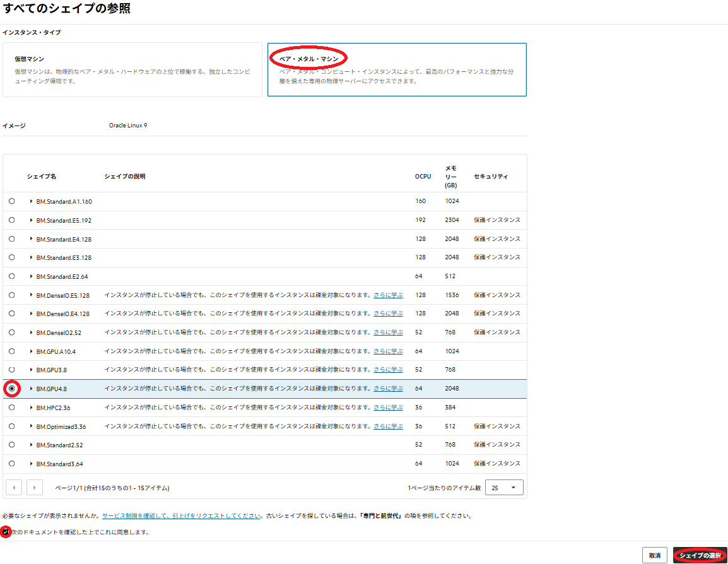The height and width of the screenshot is (564, 728).
Task: Click さらに学ぶ link for BM.DenseIO.E5.128
Action: pyautogui.click(x=388, y=295)
